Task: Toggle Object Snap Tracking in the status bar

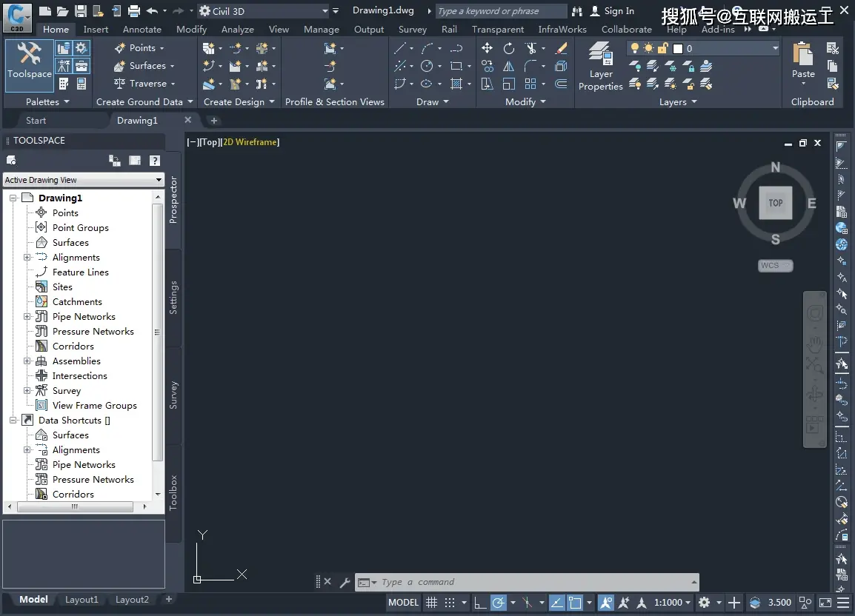Action: coord(556,603)
